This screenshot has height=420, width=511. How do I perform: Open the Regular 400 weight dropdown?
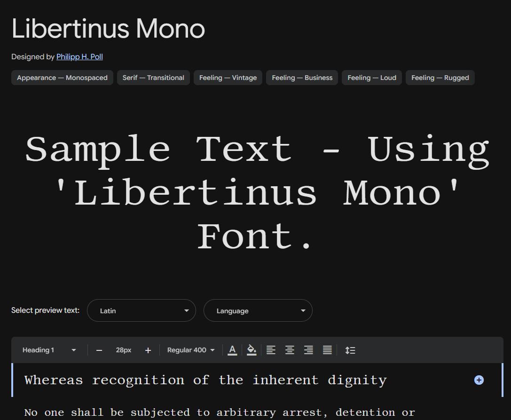coord(191,350)
